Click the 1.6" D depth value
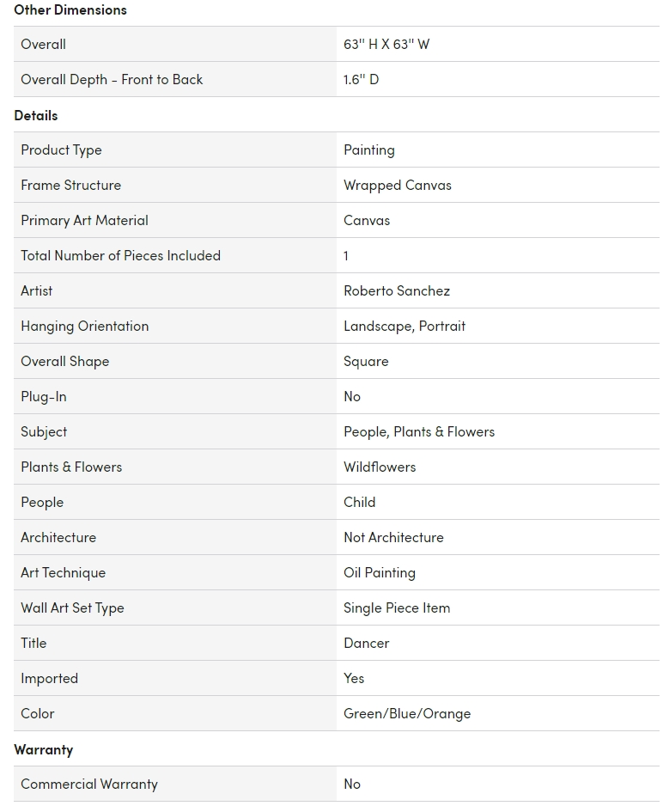The width and height of the screenshot is (663, 812). pyautogui.click(x=361, y=80)
